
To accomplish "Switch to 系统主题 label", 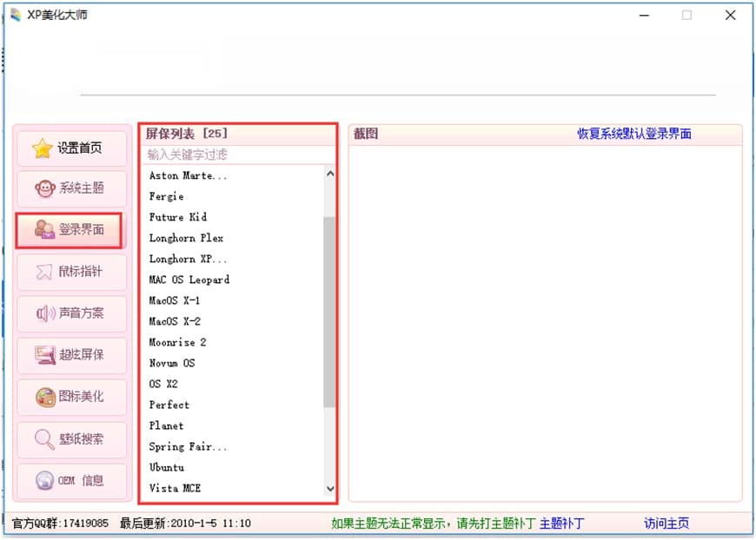I will point(82,188).
